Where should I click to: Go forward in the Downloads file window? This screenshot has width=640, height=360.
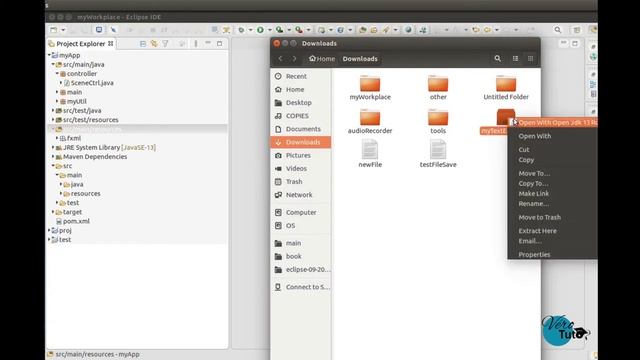[x=294, y=58]
